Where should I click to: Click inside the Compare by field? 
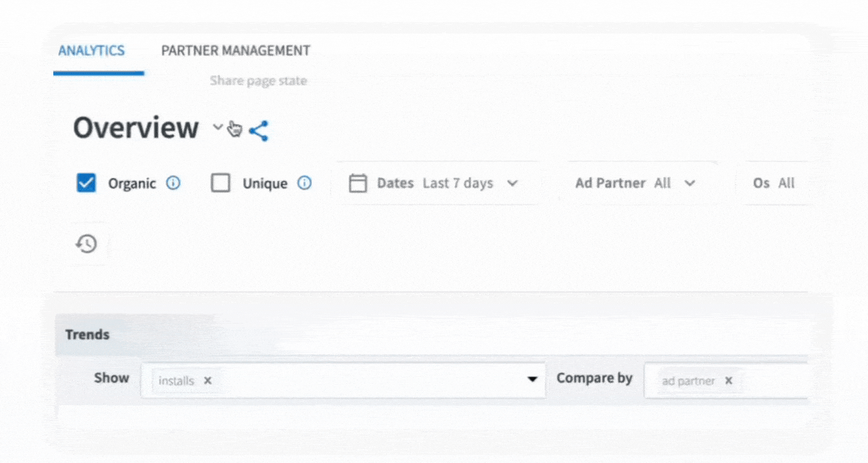pyautogui.click(x=770, y=380)
